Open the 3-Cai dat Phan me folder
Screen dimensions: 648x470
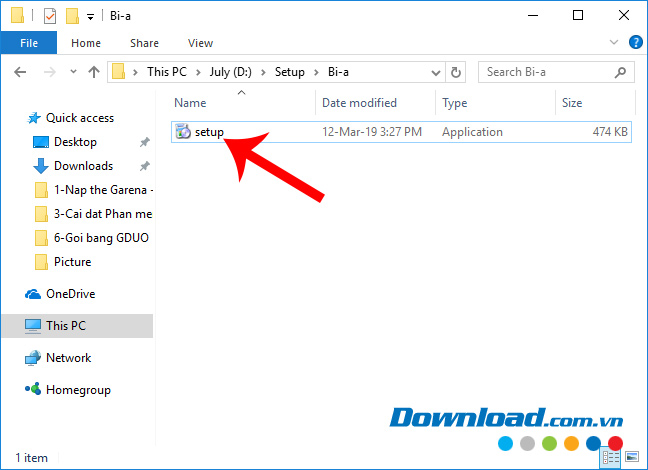[103, 214]
